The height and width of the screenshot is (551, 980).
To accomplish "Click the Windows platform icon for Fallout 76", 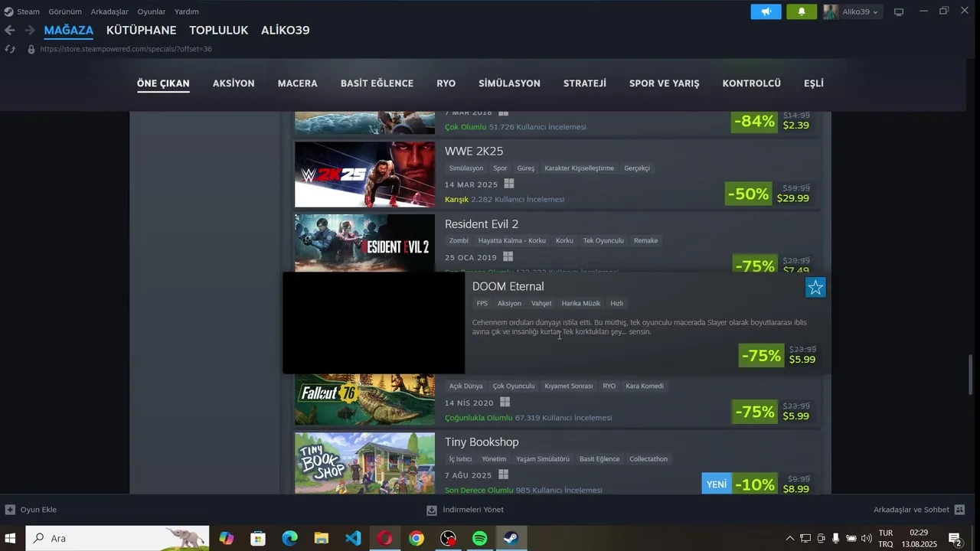I will pyautogui.click(x=505, y=402).
